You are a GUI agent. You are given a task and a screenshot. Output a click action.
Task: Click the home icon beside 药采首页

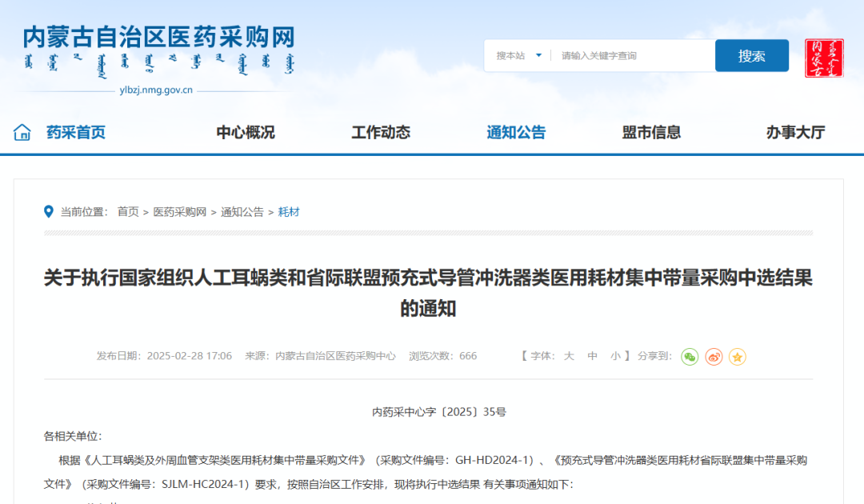tap(22, 133)
